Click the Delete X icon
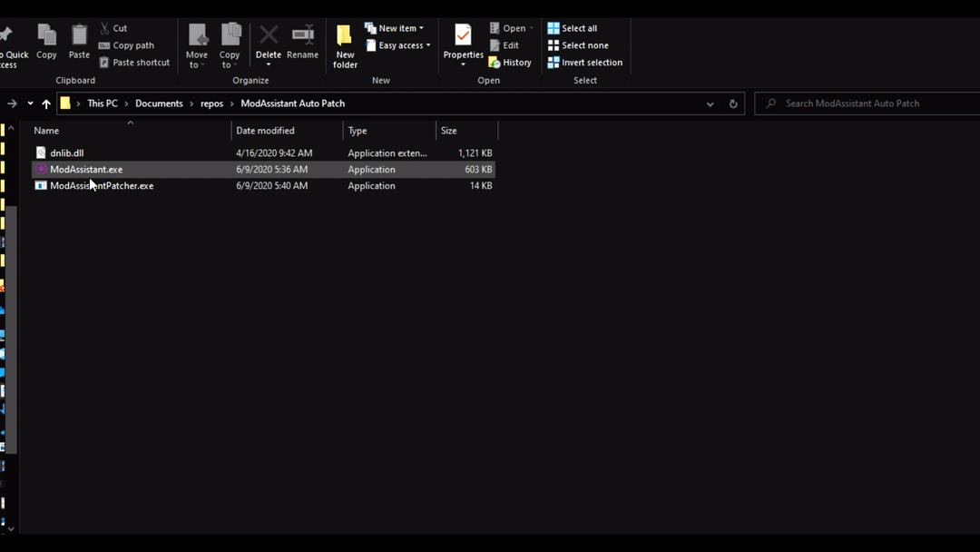The image size is (980, 552). pyautogui.click(x=269, y=35)
